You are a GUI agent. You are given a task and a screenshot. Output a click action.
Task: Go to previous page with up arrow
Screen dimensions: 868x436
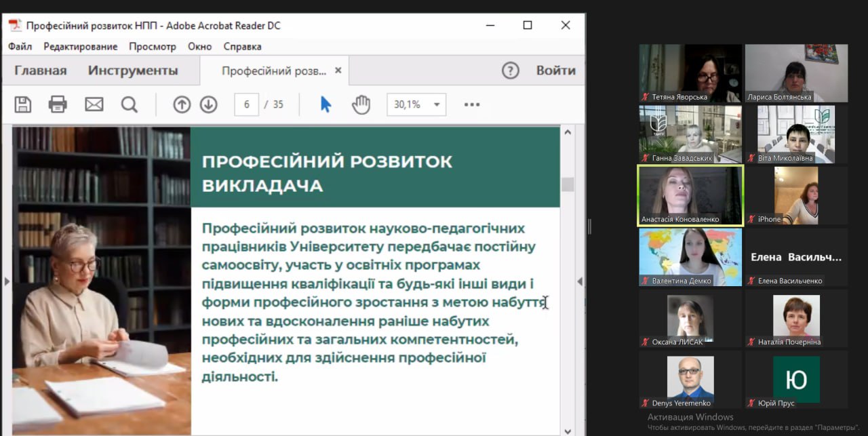click(x=182, y=104)
